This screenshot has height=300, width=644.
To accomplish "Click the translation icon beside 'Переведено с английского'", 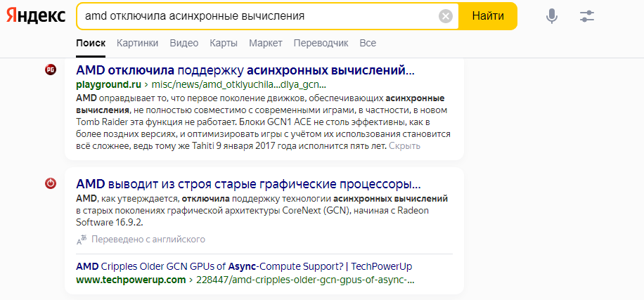I will [x=82, y=240].
